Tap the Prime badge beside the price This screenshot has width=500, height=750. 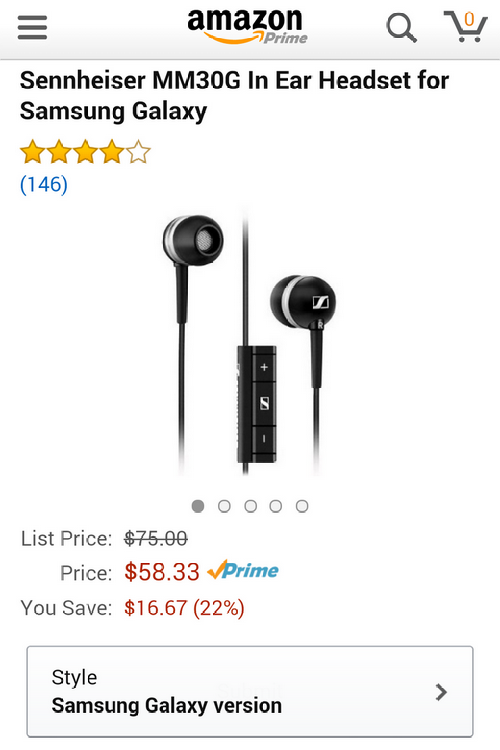[243, 570]
